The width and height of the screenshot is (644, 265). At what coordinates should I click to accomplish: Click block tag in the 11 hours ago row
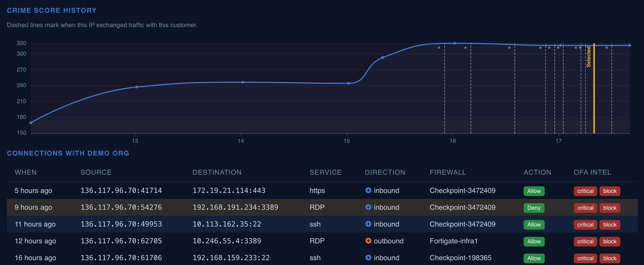[x=610, y=225]
